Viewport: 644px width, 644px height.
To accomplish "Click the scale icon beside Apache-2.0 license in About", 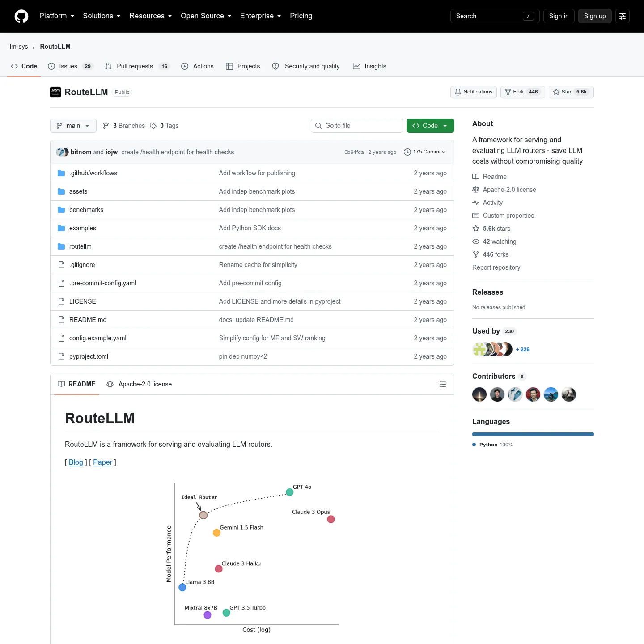I will [476, 190].
